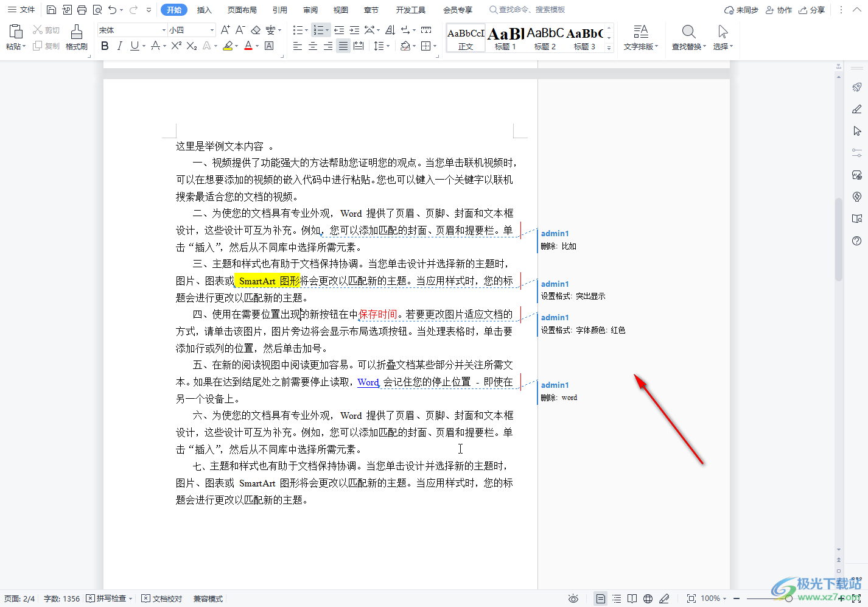Switch to the 页面布局 tab
The width and height of the screenshot is (868, 607).
point(242,10)
